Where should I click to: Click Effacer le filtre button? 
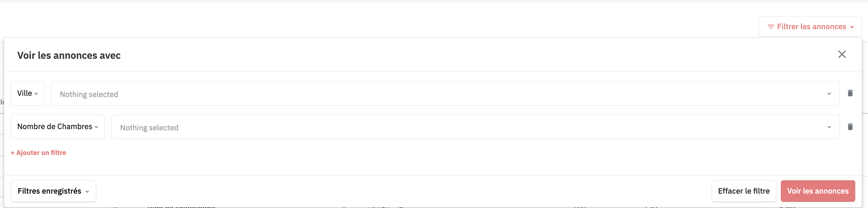[x=744, y=191]
